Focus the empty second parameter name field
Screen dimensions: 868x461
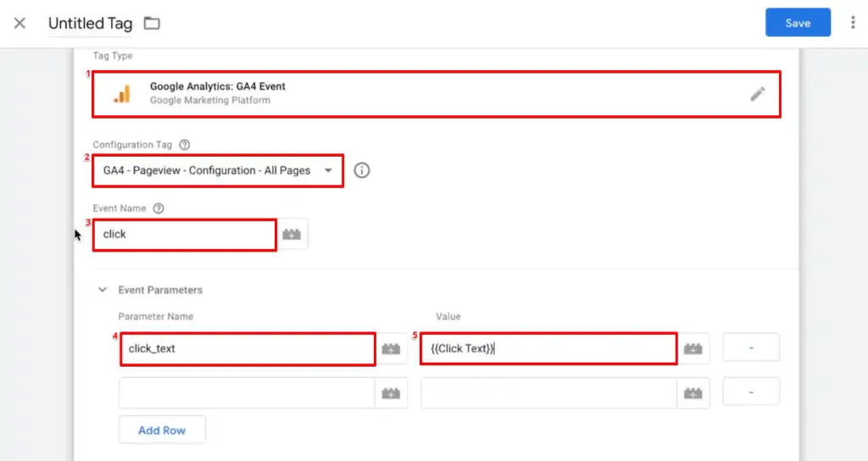(247, 393)
